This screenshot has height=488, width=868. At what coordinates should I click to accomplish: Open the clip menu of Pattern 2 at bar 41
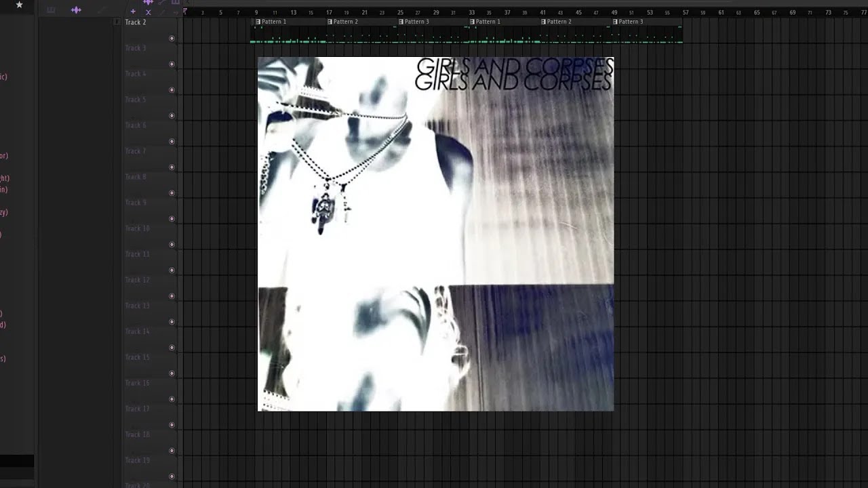(x=544, y=22)
